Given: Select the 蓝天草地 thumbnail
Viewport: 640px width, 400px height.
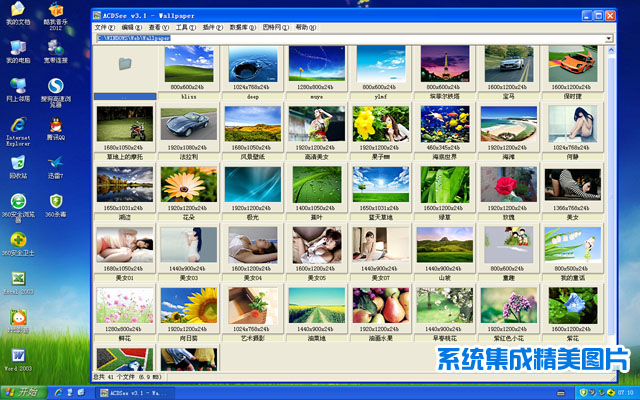Looking at the screenshot, I should point(381,184).
